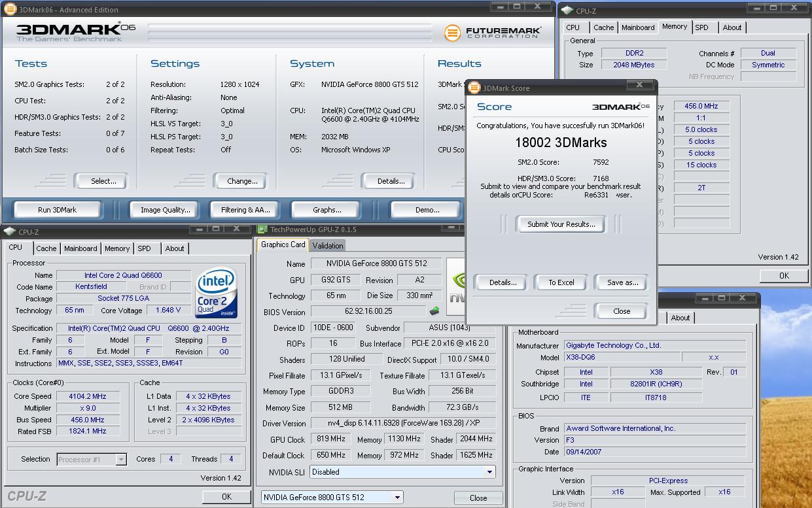This screenshot has height=508, width=812.
Task: Click the BIOS save chip icon in GPU-Z
Action: tap(434, 311)
